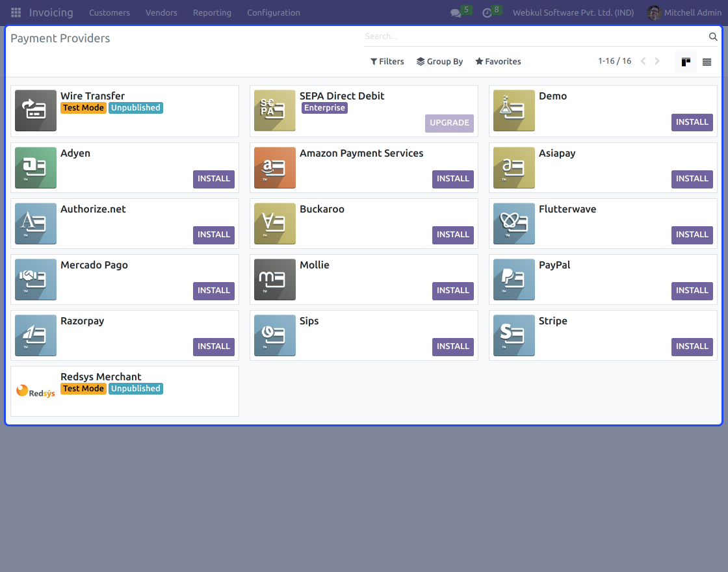Click Redsys Merchant's Test Mode badge
Image resolution: width=728 pixels, height=572 pixels.
(x=84, y=389)
